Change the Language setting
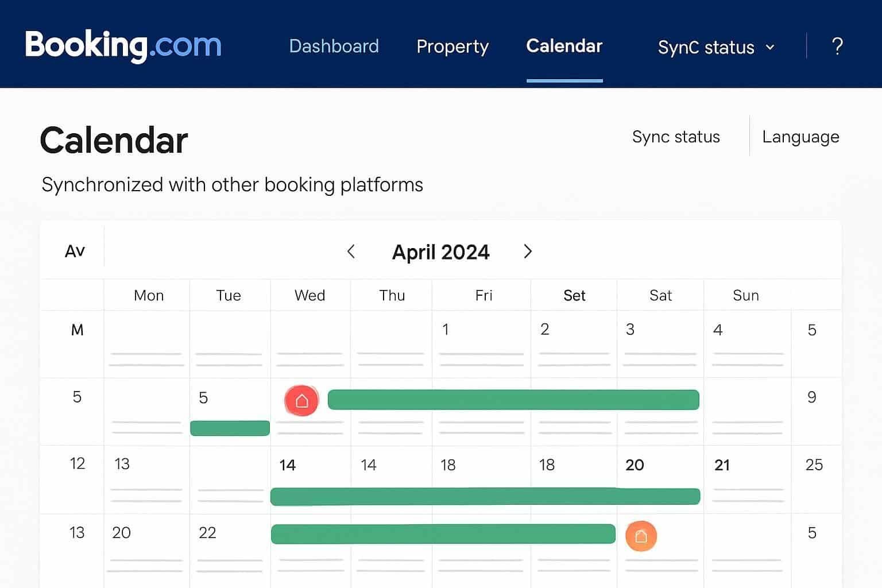Screen dimensions: 882x588 800,137
